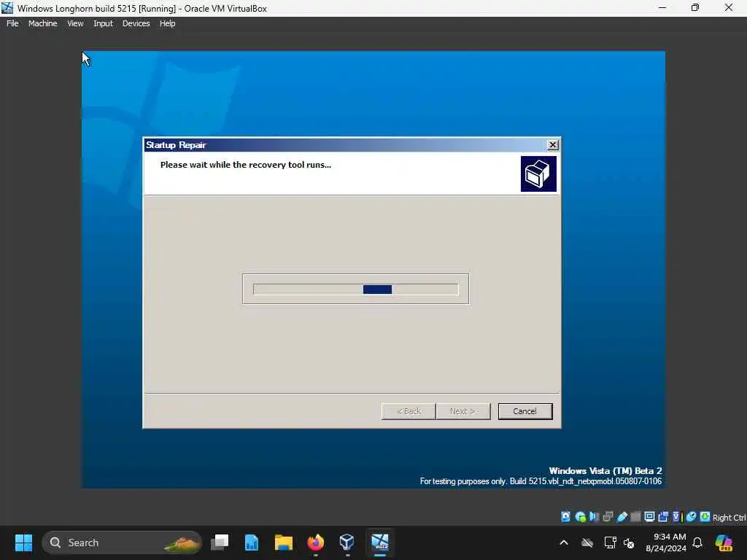747x560 pixels.
Task: Click the taskbar Search box
Action: click(x=122, y=542)
